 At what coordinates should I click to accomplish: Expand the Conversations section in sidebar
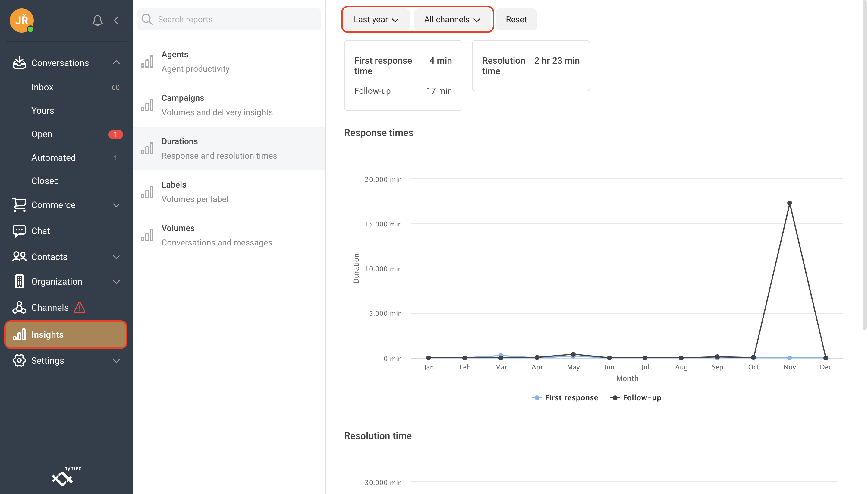[116, 63]
